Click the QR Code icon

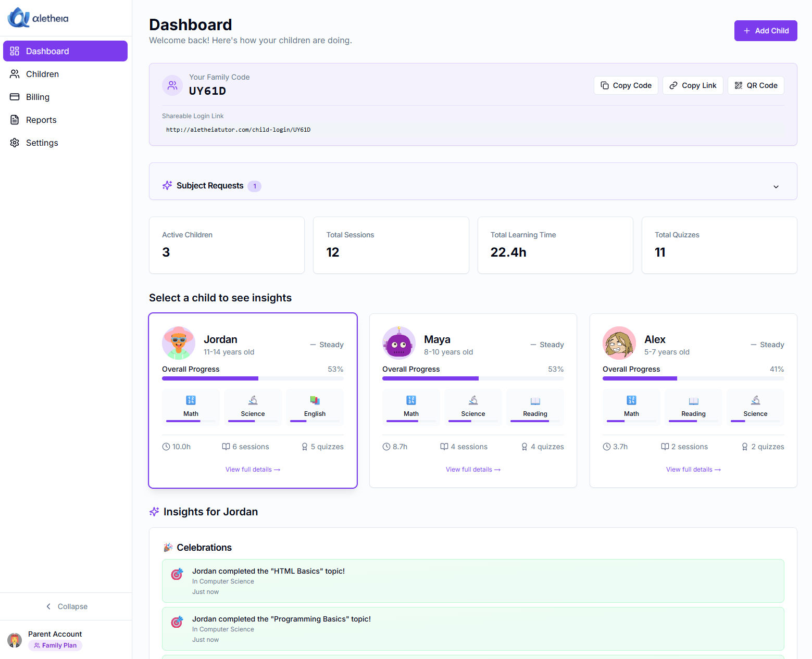coord(738,85)
